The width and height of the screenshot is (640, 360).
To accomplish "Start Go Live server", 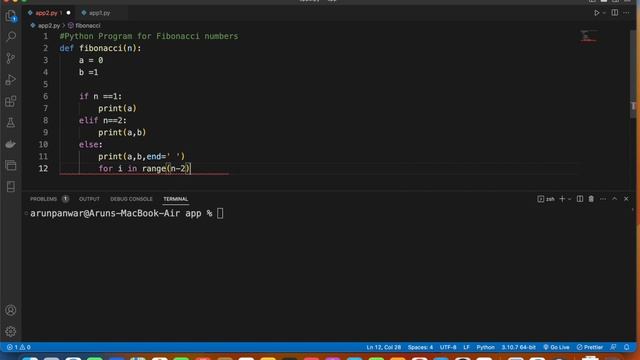I will [x=556, y=347].
